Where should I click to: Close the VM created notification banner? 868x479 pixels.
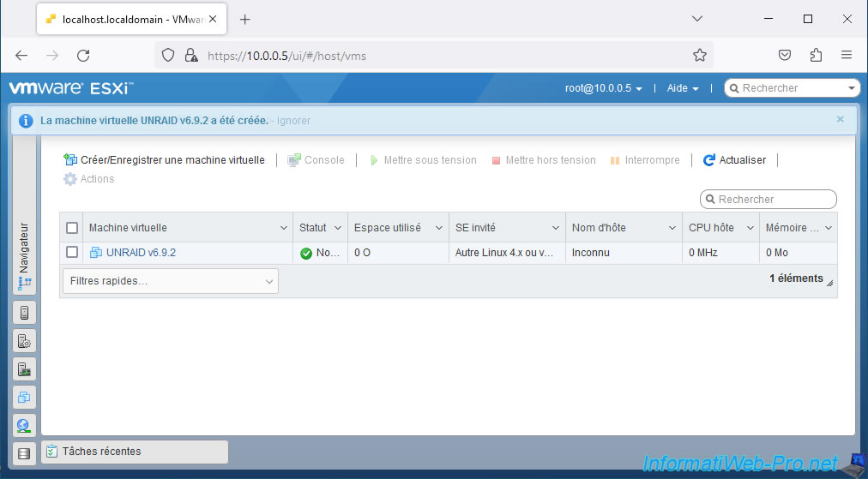(840, 120)
